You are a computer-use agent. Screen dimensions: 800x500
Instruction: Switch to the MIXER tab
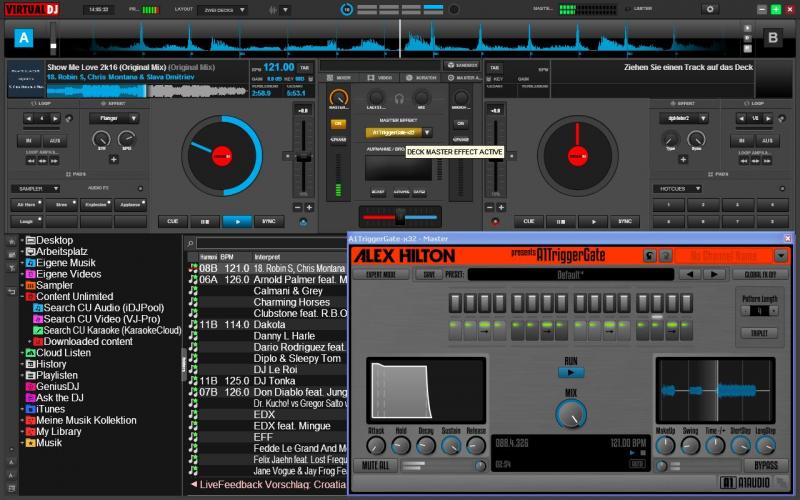click(x=338, y=78)
